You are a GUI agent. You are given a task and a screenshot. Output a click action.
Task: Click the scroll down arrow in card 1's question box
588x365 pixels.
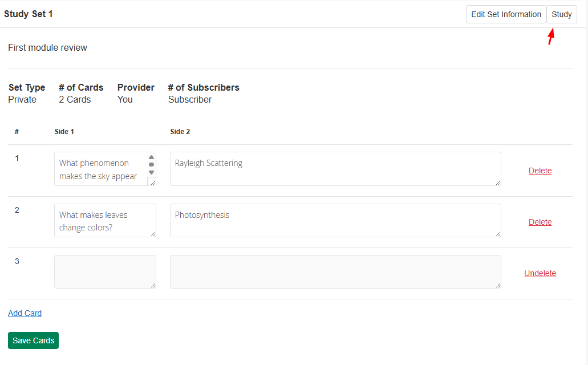click(x=151, y=172)
